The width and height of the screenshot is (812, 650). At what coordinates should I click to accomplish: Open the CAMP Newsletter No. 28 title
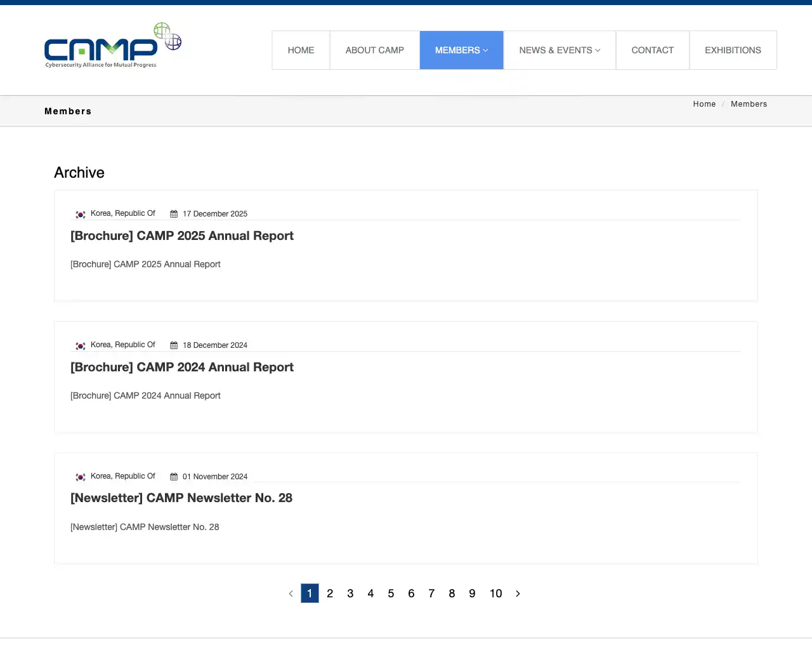(181, 498)
